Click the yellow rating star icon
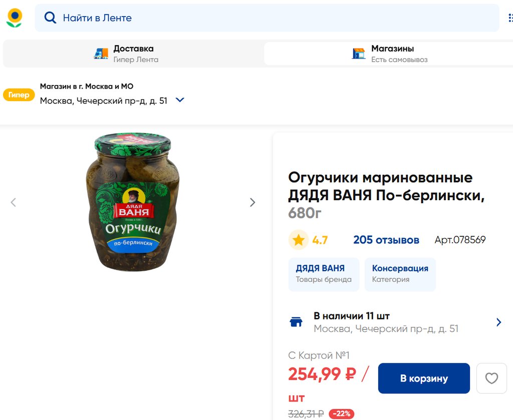 [x=299, y=240]
